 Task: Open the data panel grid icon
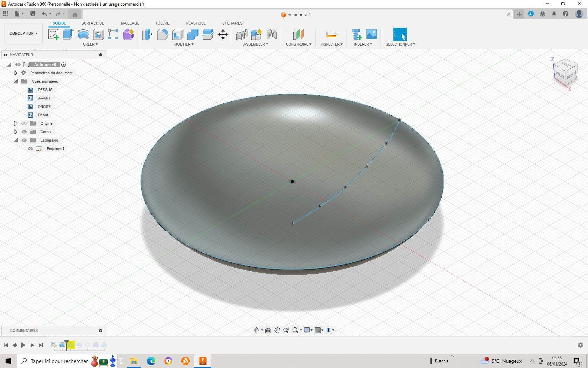6,14
